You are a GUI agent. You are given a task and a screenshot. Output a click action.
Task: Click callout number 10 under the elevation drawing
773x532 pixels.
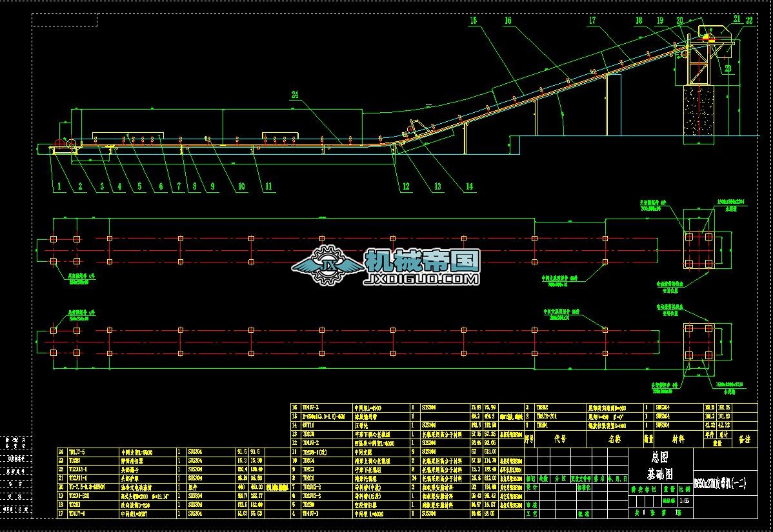tap(241, 186)
